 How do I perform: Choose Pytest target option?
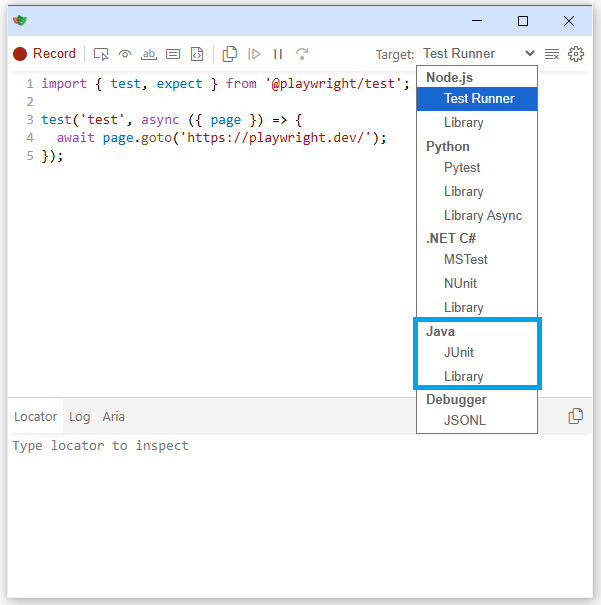(x=477, y=168)
